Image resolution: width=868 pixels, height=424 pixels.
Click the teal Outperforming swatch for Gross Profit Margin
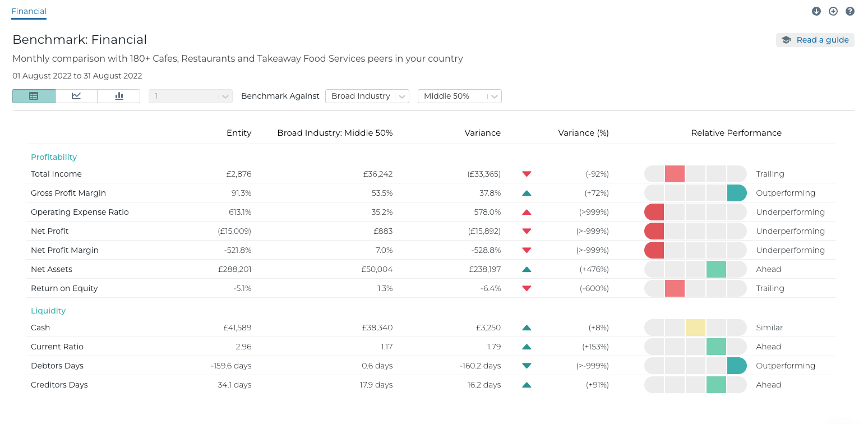736,193
